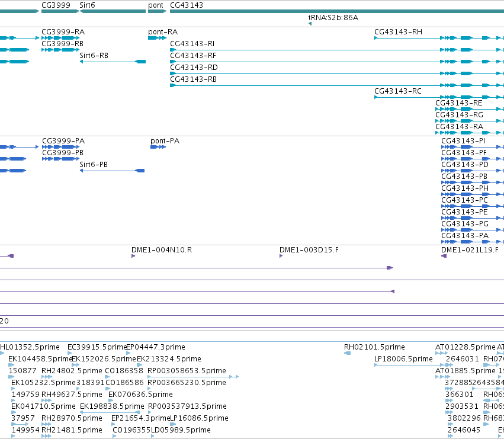
Task: Select EST EK070636.5prime label
Action: (x=140, y=395)
